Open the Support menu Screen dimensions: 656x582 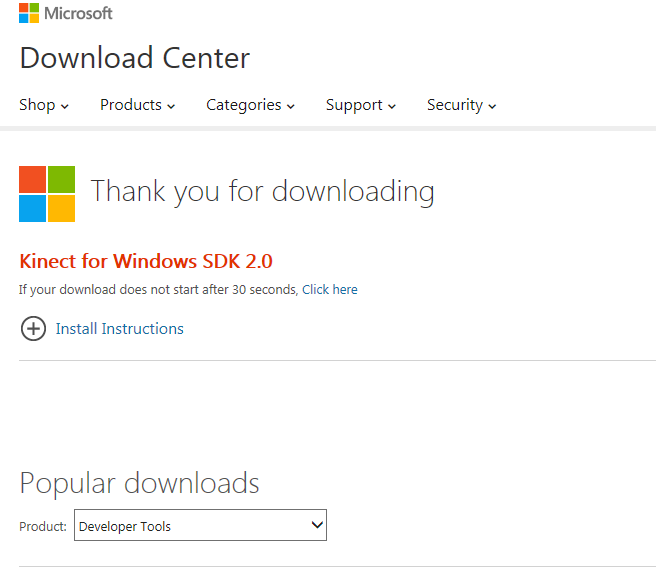coord(361,105)
